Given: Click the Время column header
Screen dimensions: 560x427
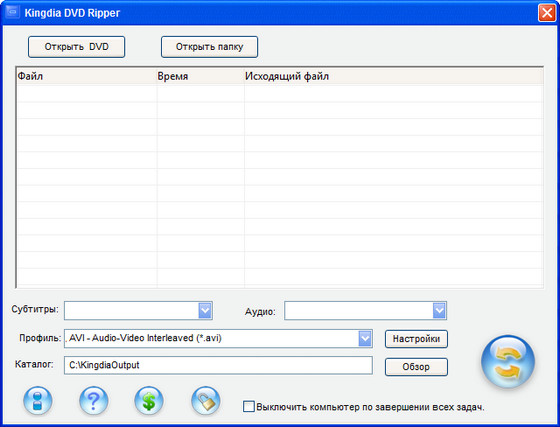Looking at the screenshot, I should tap(201, 76).
